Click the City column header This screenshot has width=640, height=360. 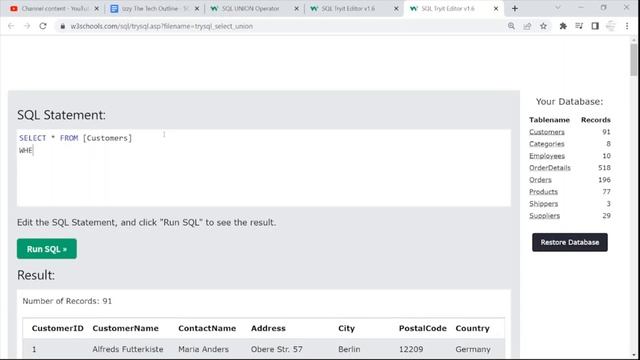pyautogui.click(x=346, y=329)
